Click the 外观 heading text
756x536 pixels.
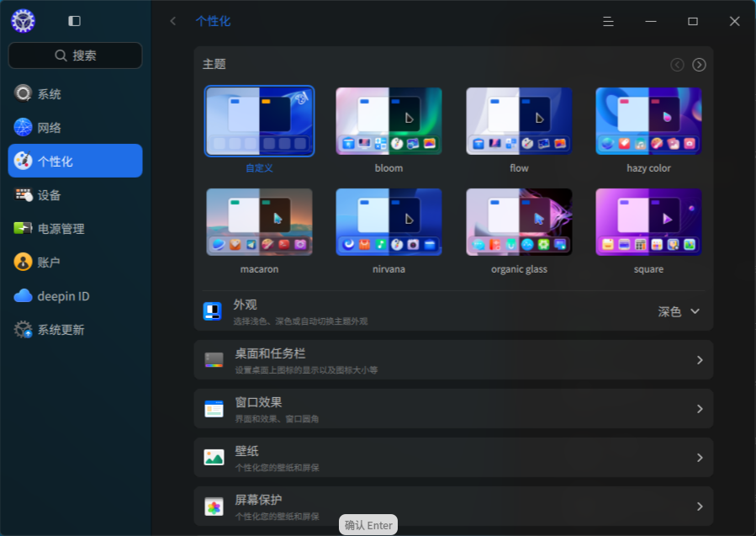pos(246,305)
